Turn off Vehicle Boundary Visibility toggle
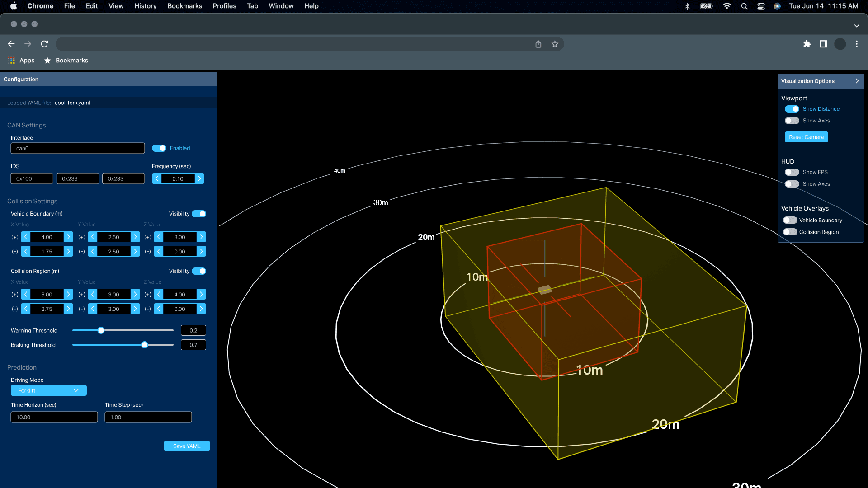868x488 pixels. click(x=199, y=214)
